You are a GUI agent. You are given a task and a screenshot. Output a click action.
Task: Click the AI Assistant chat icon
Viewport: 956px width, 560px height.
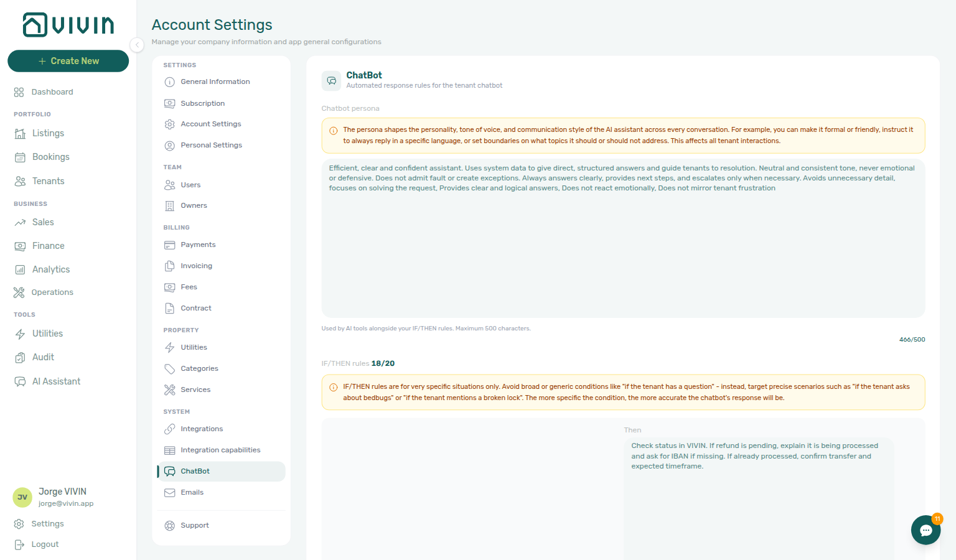[x=20, y=381]
